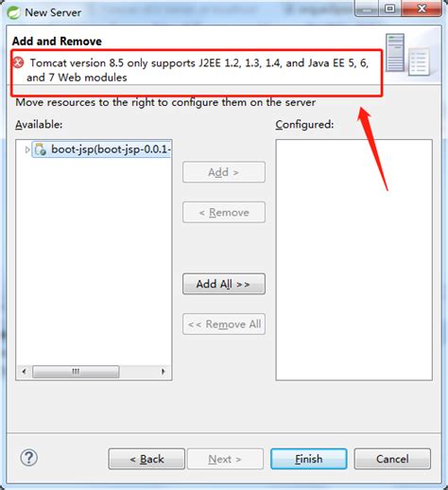Click the << Remove All button
448x490 pixels.
(x=224, y=324)
